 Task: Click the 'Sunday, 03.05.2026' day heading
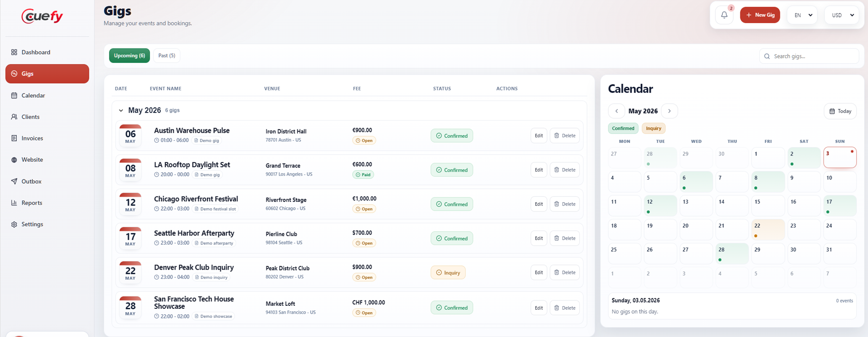pyautogui.click(x=636, y=300)
